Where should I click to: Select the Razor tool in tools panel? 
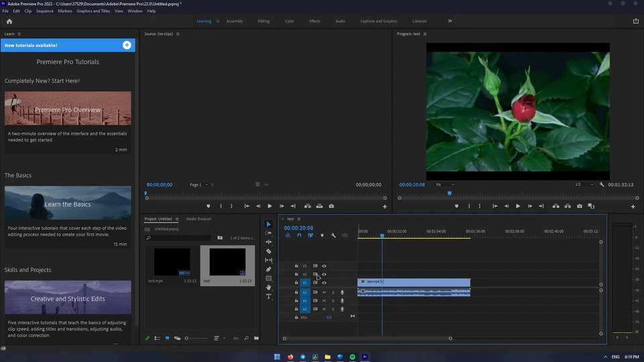click(269, 251)
